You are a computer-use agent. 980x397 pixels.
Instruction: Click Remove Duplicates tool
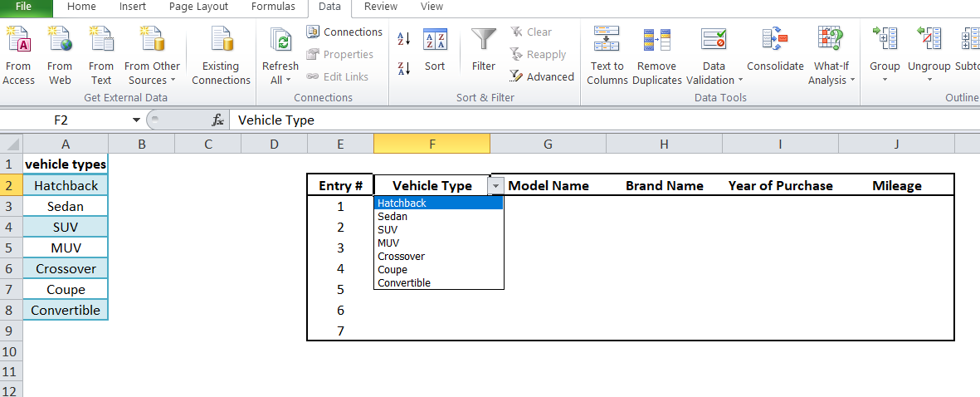click(x=657, y=56)
